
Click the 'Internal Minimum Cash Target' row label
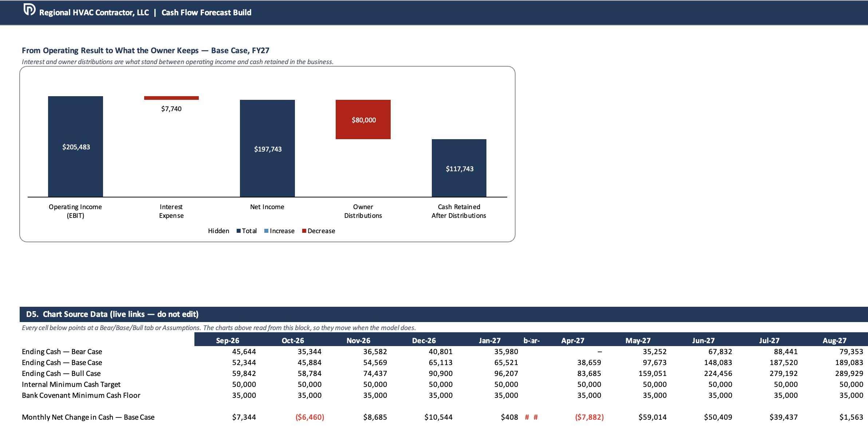[71, 384]
